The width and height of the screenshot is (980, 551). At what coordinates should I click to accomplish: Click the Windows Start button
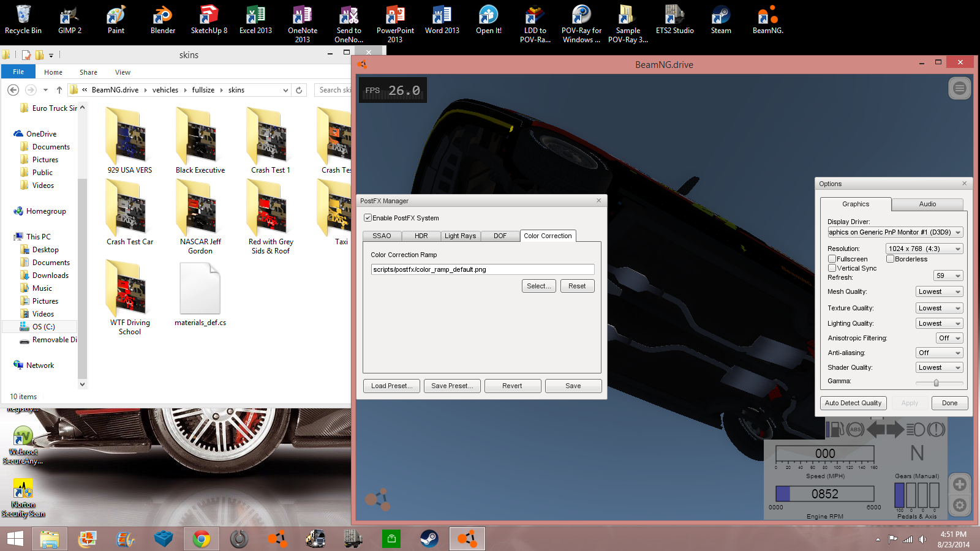pyautogui.click(x=15, y=539)
